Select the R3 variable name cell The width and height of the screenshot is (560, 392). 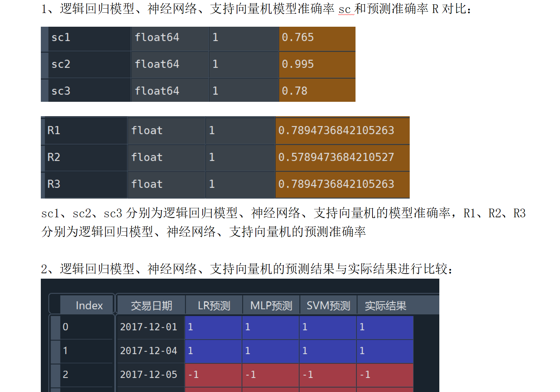tap(86, 184)
